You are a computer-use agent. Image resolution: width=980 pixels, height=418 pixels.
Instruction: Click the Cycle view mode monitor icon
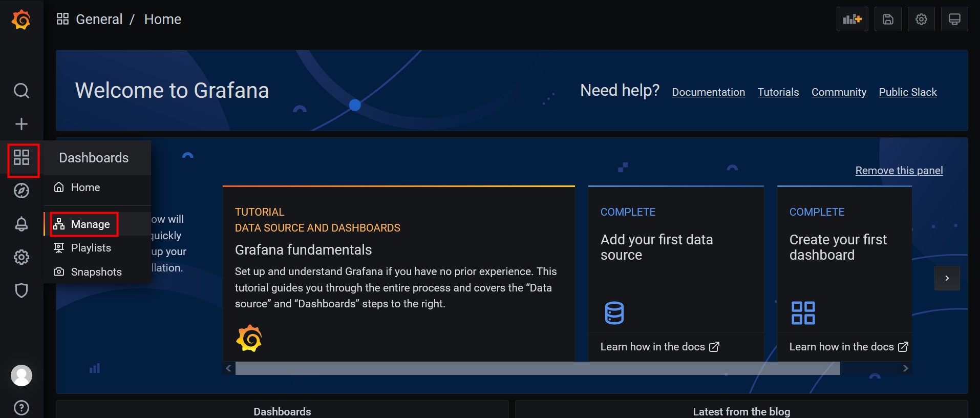(954, 19)
